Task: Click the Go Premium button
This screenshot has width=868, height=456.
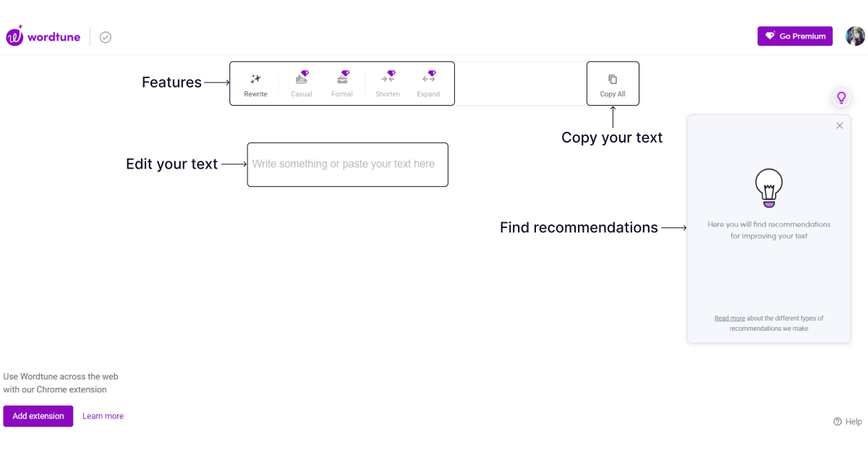Action: coord(795,36)
